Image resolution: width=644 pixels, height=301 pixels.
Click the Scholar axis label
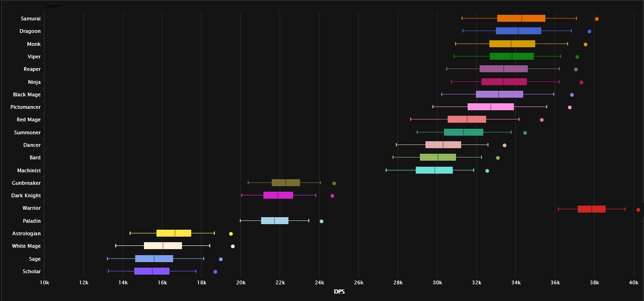31,271
